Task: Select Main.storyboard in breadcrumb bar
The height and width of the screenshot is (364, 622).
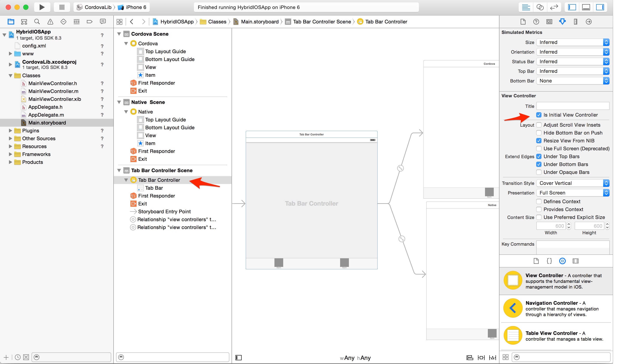Action: click(x=256, y=22)
